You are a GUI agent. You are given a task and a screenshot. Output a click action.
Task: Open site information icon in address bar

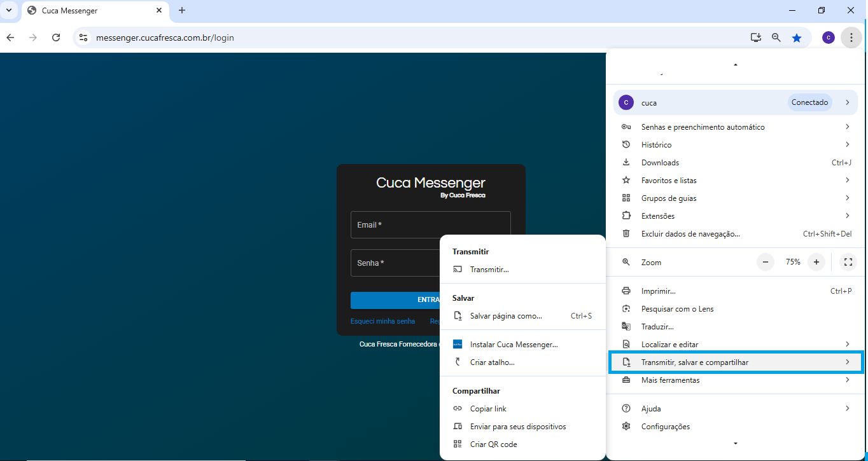point(83,38)
